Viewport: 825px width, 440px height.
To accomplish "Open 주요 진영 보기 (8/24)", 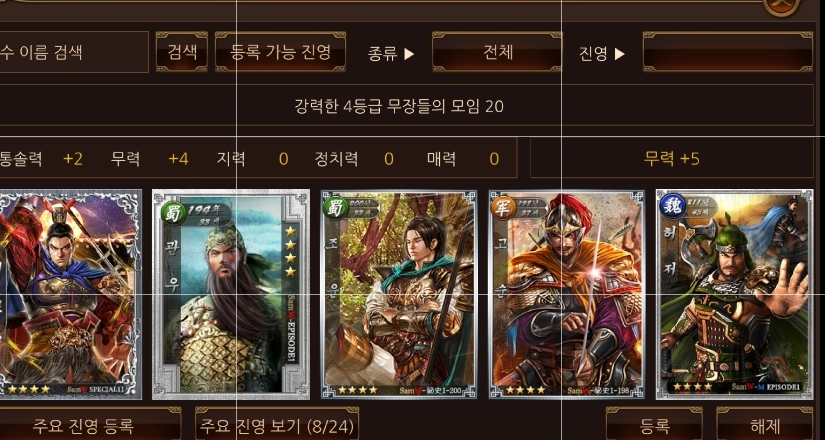I will coord(277,424).
